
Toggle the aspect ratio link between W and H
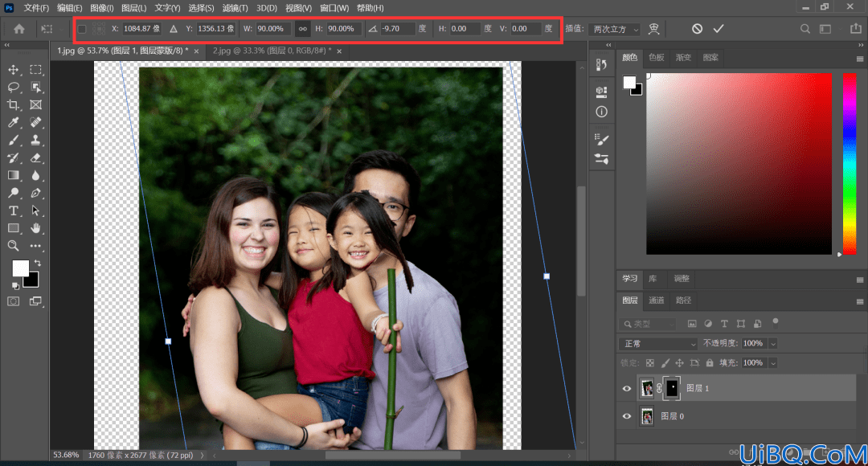pos(302,29)
